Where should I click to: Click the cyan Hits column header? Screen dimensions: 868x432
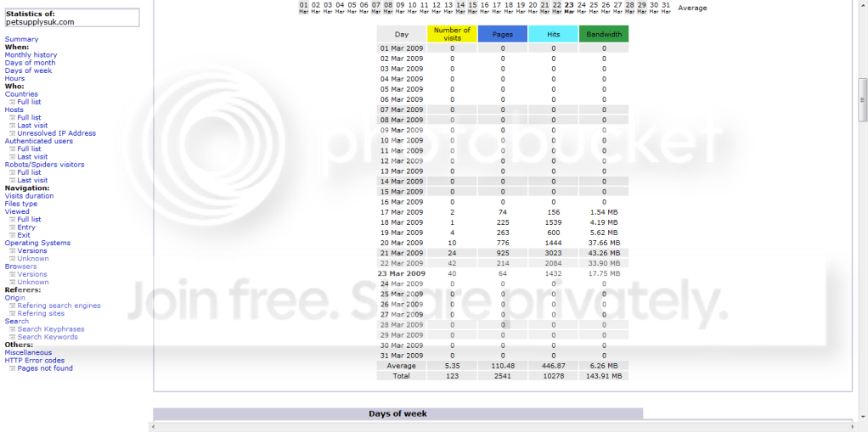(x=554, y=34)
